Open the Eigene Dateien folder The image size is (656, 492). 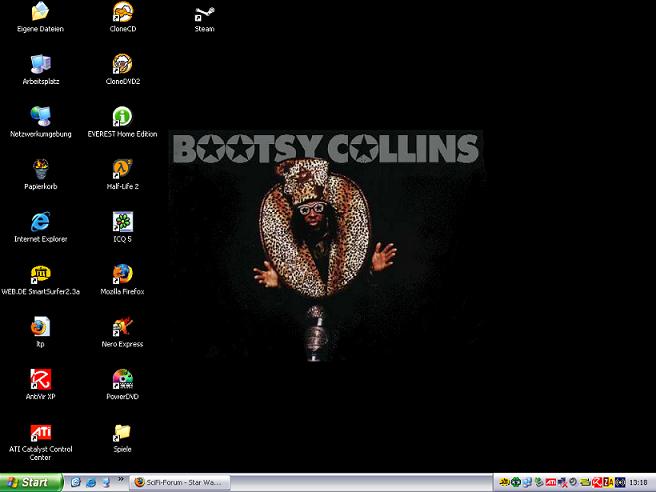click(x=41, y=13)
